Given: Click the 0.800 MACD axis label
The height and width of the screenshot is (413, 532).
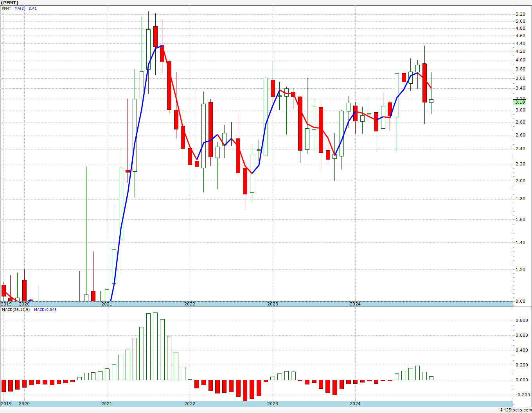Looking at the screenshot, I should (521, 320).
